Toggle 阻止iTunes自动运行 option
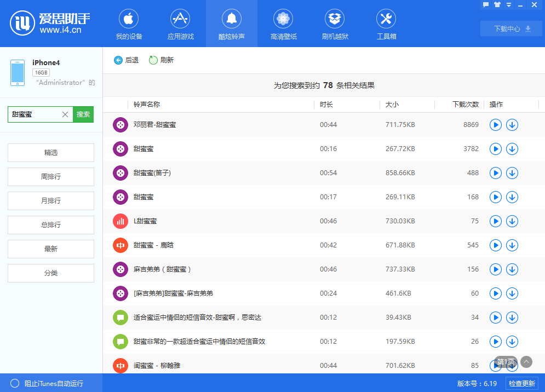 tap(15, 383)
